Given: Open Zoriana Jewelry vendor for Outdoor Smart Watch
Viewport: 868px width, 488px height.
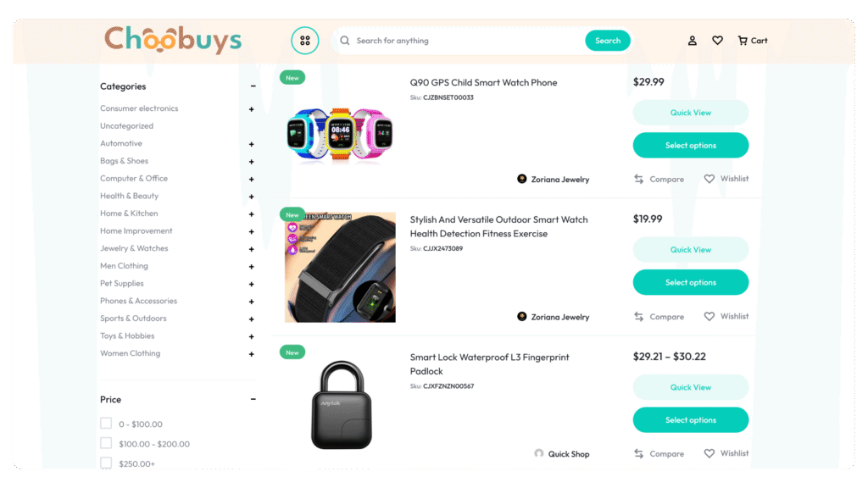Looking at the screenshot, I should coord(553,317).
